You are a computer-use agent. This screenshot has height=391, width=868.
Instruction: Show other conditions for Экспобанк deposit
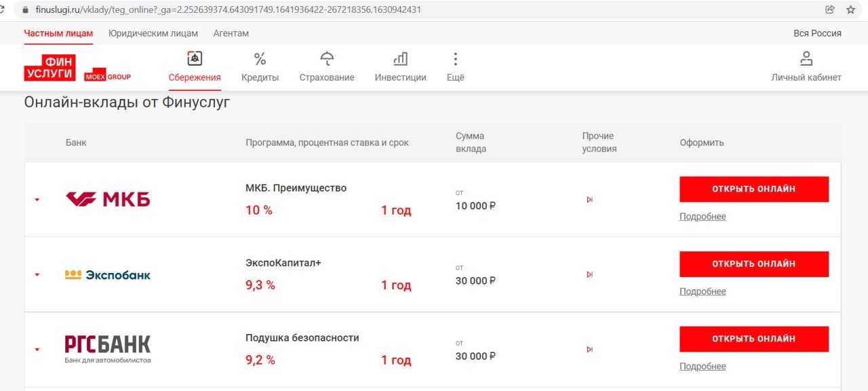(x=589, y=274)
